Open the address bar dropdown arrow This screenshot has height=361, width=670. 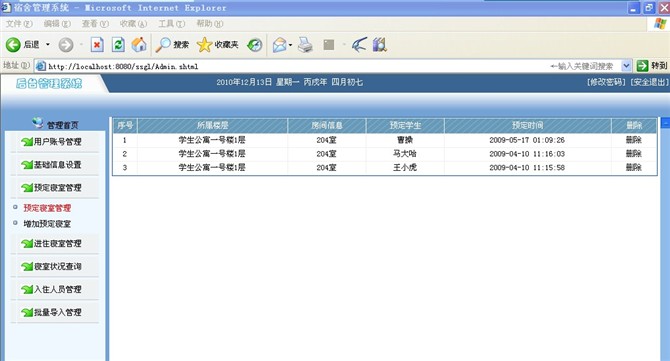pos(626,66)
